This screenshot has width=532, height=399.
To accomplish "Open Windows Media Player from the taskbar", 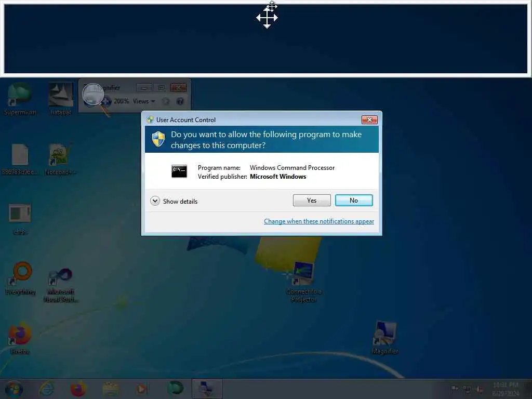I will pos(142,389).
